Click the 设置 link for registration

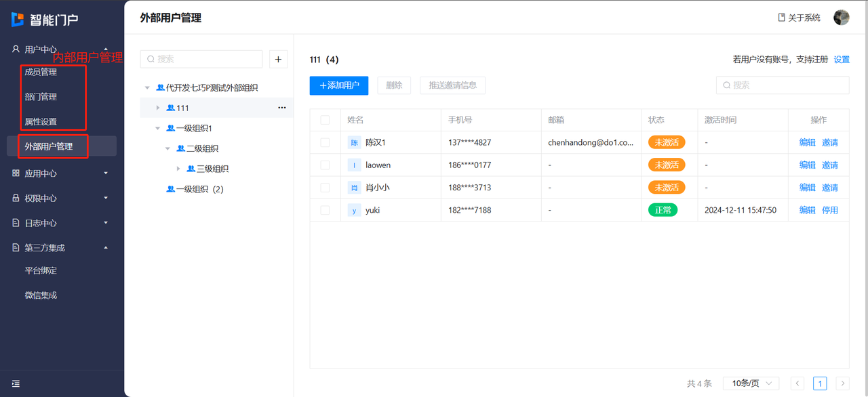tap(842, 60)
